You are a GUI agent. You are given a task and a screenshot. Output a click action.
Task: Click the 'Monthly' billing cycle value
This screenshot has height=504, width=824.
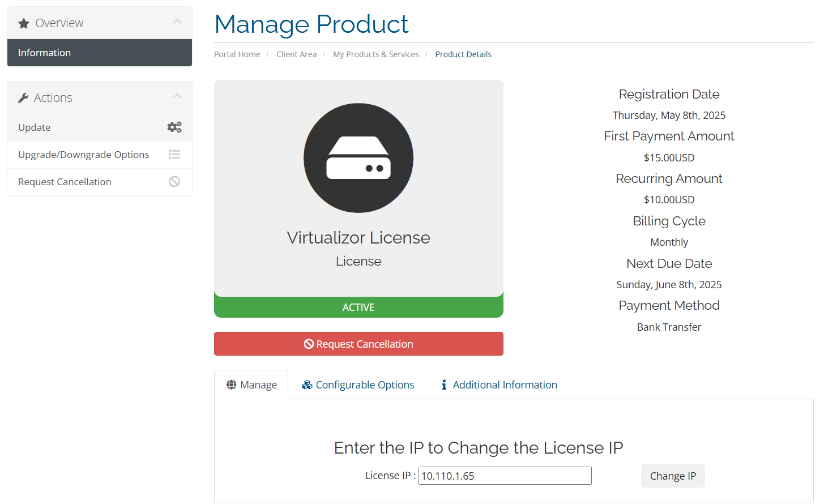[x=669, y=242]
